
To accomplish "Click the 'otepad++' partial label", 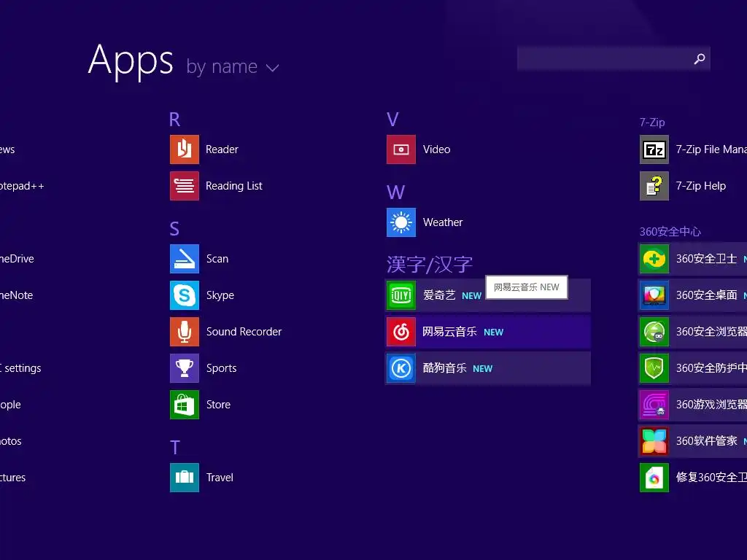I will (x=22, y=186).
